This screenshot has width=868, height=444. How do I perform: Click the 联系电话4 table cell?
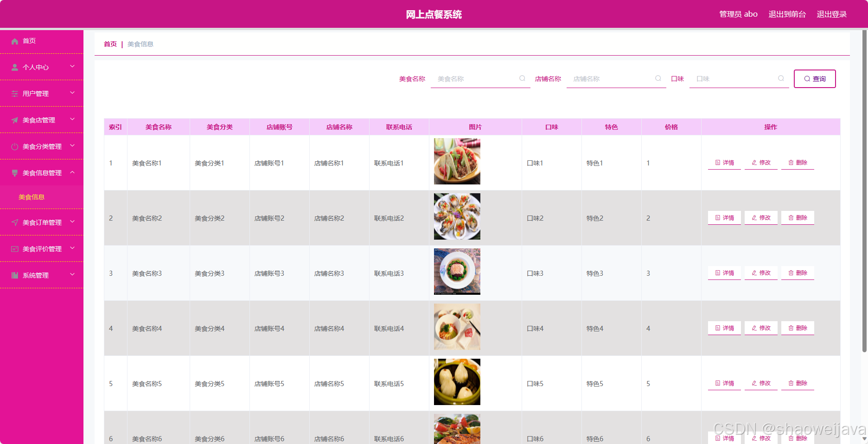399,329
